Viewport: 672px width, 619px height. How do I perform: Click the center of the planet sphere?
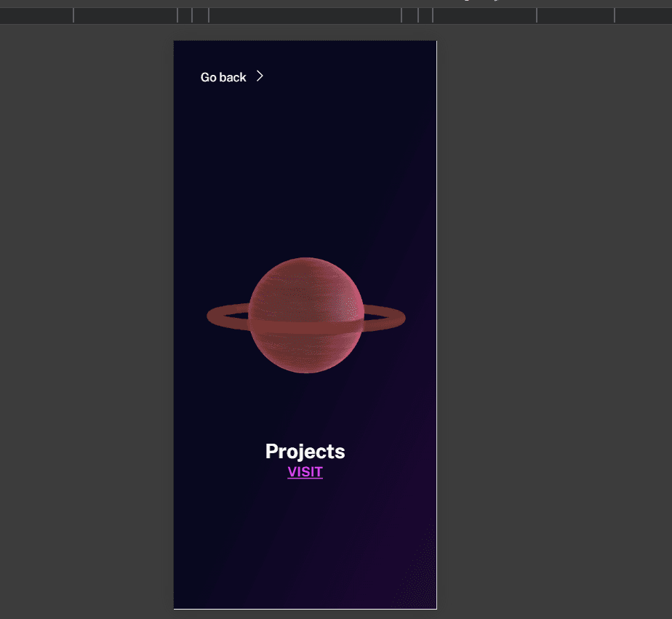(305, 316)
